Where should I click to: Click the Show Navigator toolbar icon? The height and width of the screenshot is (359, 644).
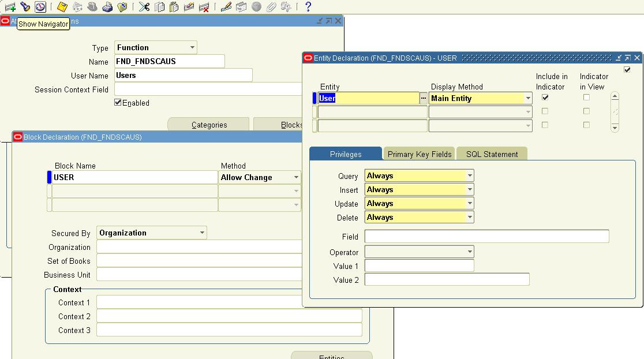click(x=40, y=6)
